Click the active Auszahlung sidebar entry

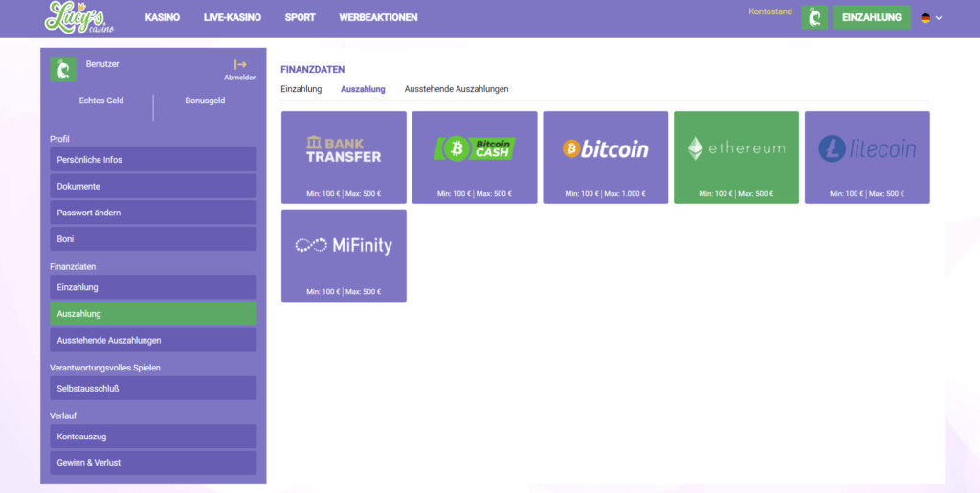click(153, 314)
